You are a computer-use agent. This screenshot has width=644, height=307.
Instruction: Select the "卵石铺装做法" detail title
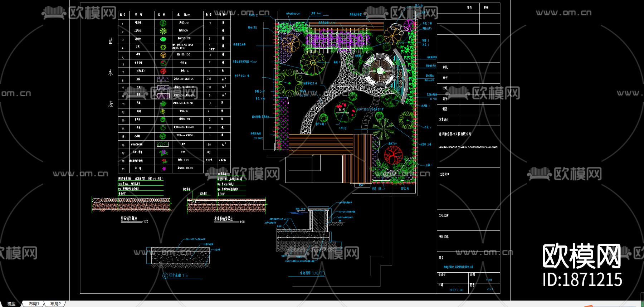point(129,218)
